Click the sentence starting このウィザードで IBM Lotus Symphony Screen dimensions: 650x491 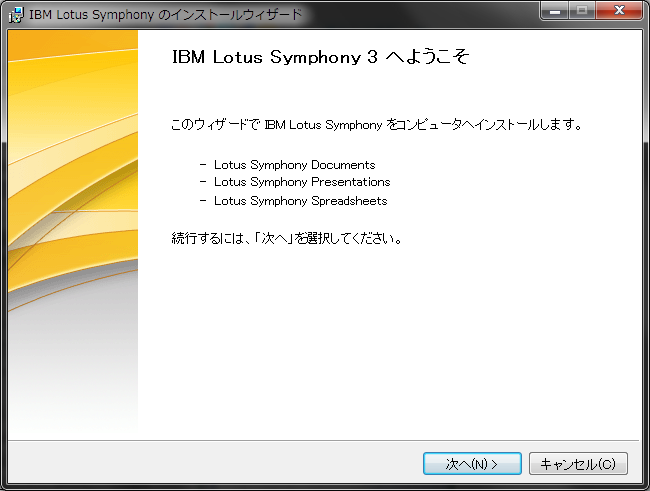(x=377, y=124)
